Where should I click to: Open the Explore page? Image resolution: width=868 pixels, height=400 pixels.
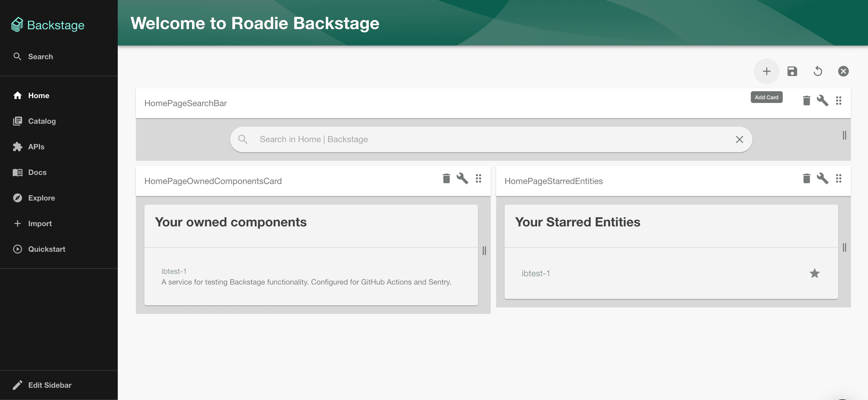pyautogui.click(x=59, y=198)
